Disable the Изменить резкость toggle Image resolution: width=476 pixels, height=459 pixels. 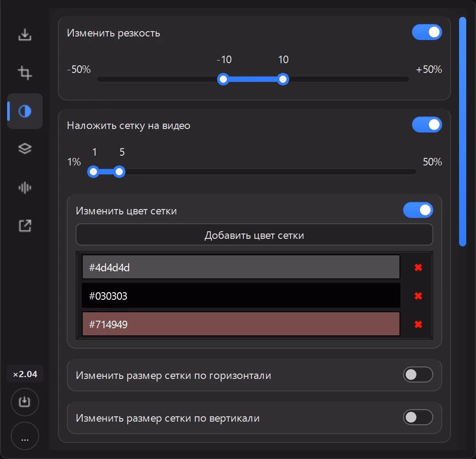427,32
